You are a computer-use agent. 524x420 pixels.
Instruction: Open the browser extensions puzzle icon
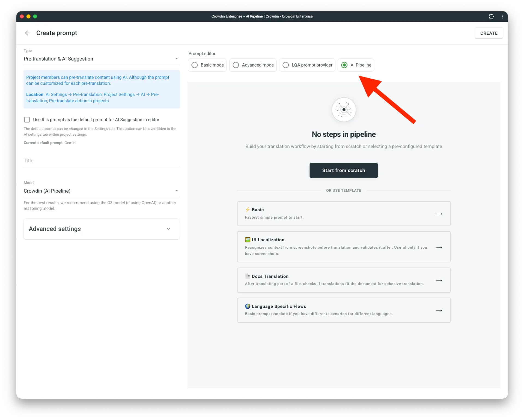[491, 16]
